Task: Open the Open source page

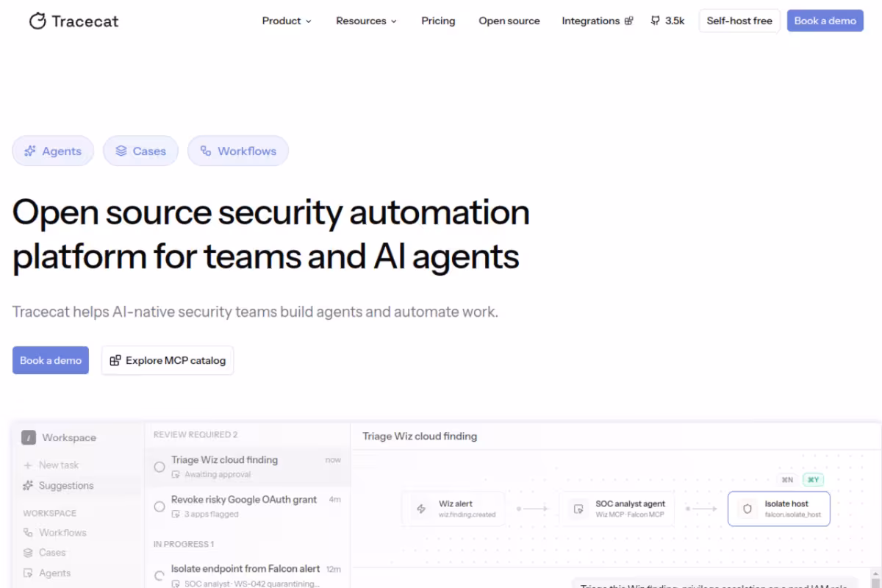Action: pos(509,21)
